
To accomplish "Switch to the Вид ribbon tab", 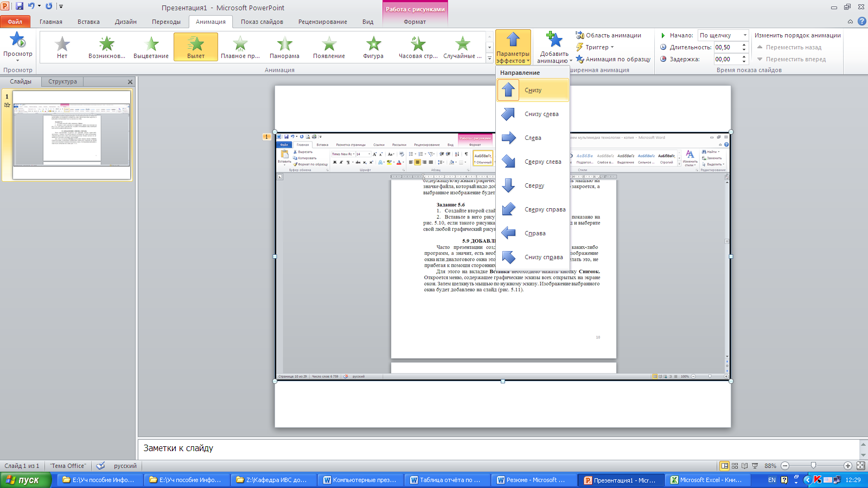I will pyautogui.click(x=368, y=22).
